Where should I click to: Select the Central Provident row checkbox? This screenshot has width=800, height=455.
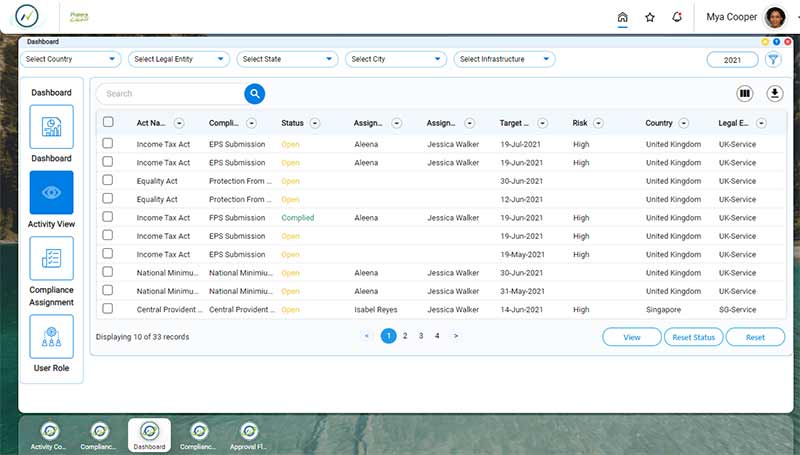(108, 309)
